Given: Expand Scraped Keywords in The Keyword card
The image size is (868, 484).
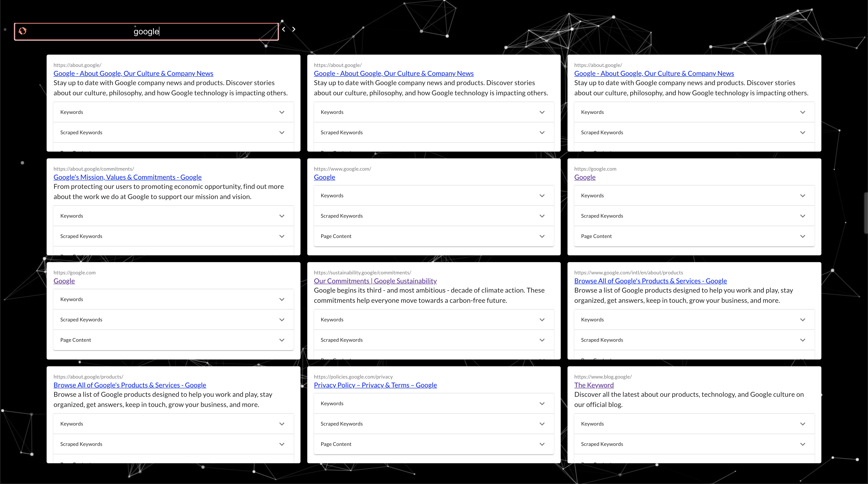Looking at the screenshot, I should click(x=694, y=444).
